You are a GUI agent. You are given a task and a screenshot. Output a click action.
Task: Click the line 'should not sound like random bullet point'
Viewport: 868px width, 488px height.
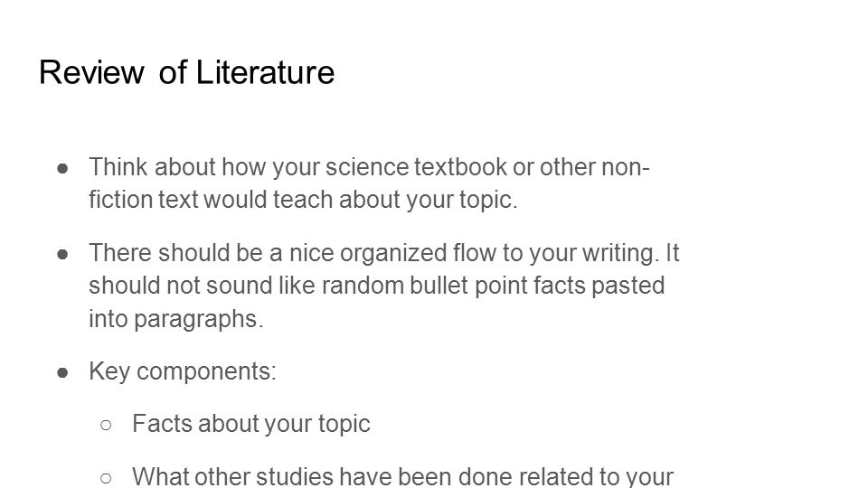click(x=376, y=286)
